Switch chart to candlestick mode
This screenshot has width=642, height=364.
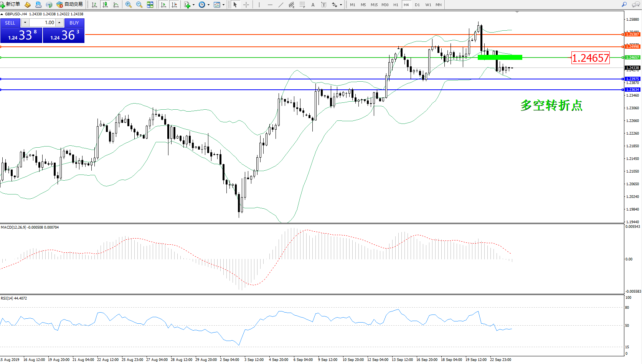tap(105, 5)
